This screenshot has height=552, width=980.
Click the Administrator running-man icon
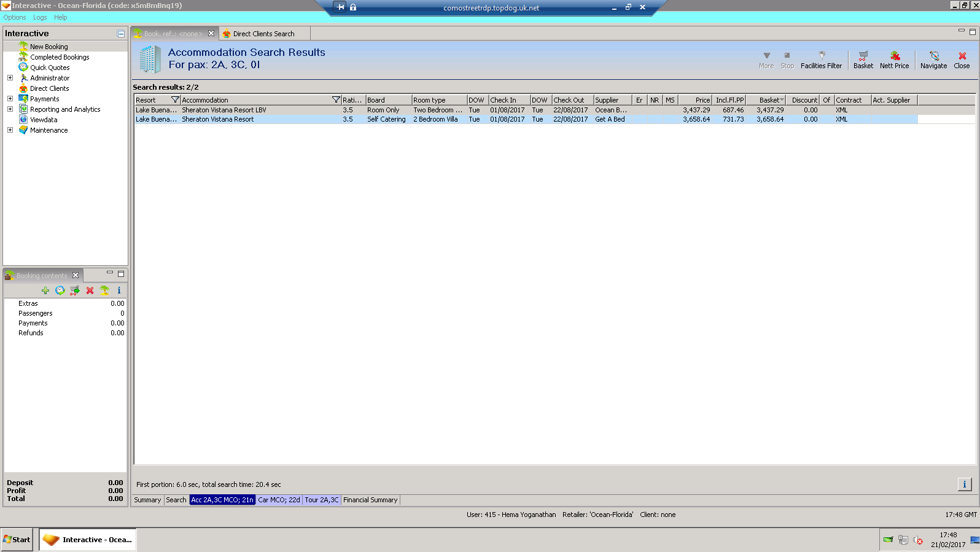[23, 78]
